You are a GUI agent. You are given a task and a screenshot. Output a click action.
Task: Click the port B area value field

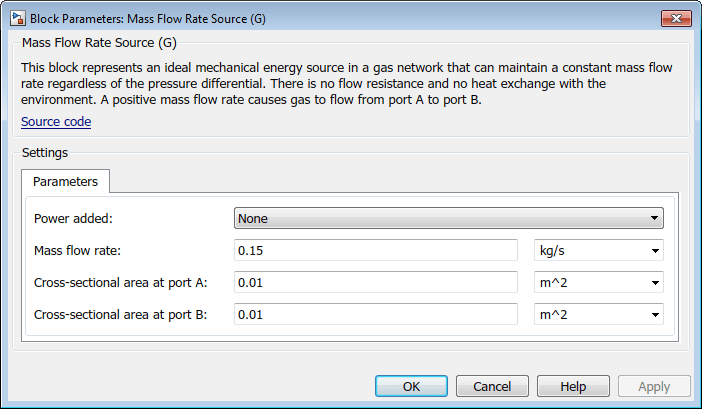pyautogui.click(x=375, y=315)
